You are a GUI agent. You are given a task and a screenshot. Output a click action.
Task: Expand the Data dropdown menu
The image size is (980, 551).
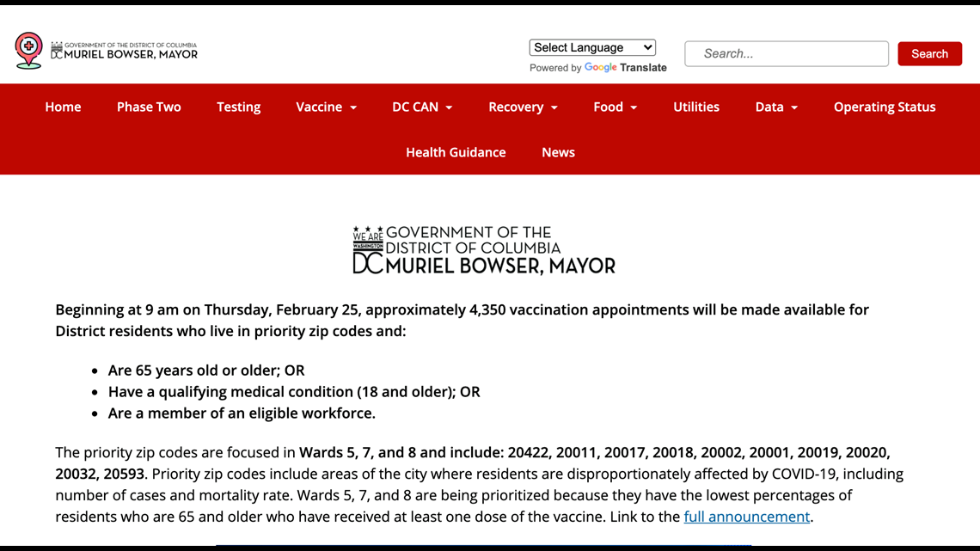(776, 107)
